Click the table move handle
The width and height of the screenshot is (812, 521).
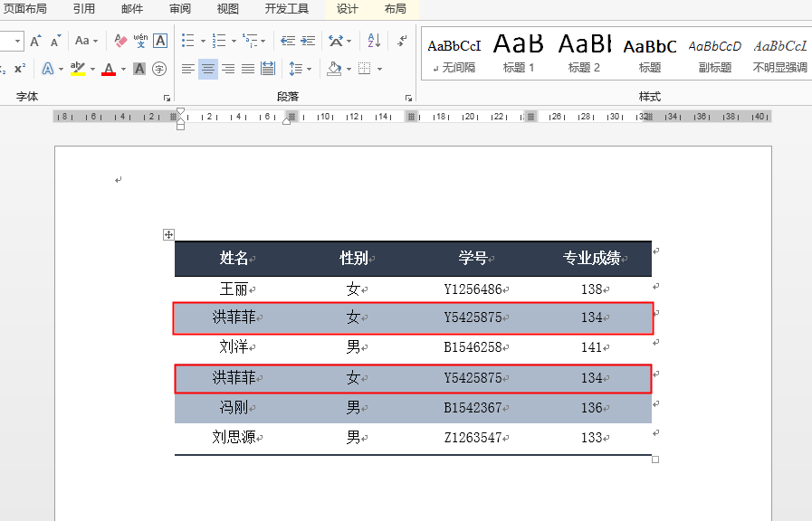click(x=168, y=235)
